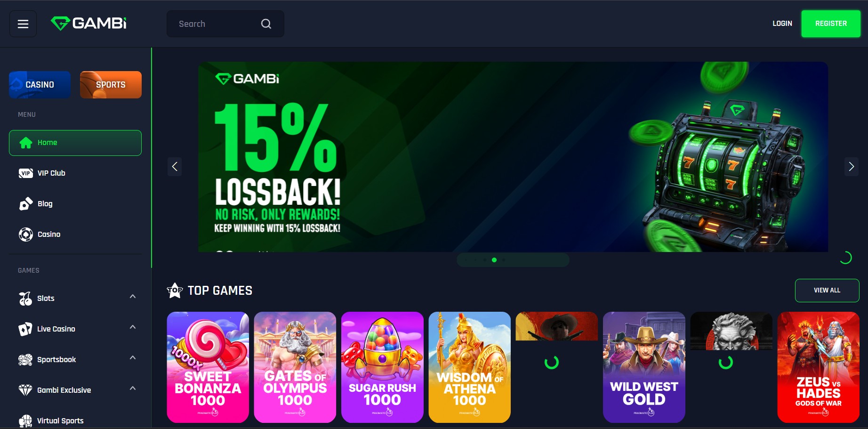Switch to the Sports tab
Viewport: 868px width, 429px height.
click(x=111, y=85)
